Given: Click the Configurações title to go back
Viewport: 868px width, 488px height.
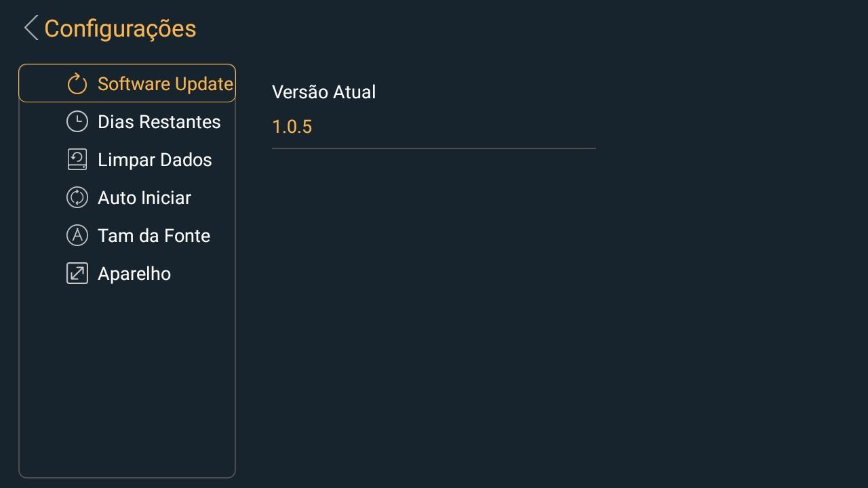Looking at the screenshot, I should (120, 28).
